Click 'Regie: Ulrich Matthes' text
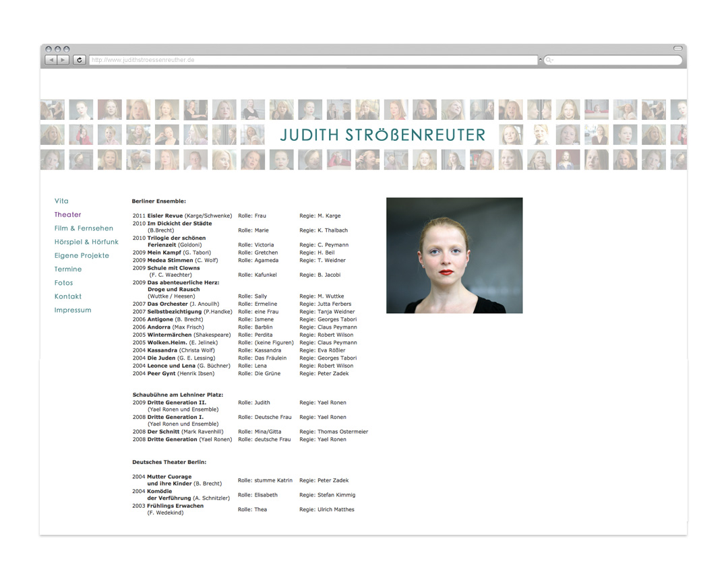This screenshot has height=586, width=728. (x=326, y=509)
